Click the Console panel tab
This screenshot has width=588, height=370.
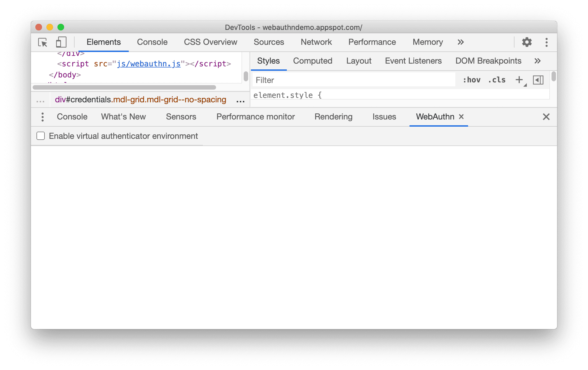pos(153,42)
